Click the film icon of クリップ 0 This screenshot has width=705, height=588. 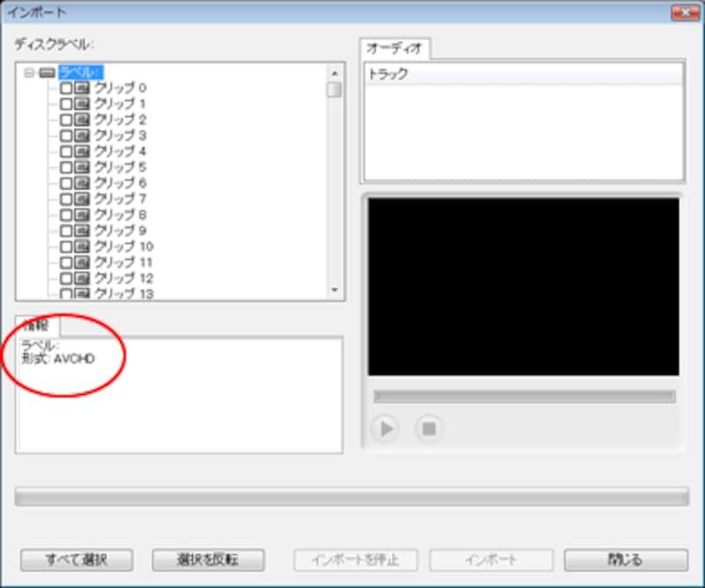pyautogui.click(x=82, y=88)
